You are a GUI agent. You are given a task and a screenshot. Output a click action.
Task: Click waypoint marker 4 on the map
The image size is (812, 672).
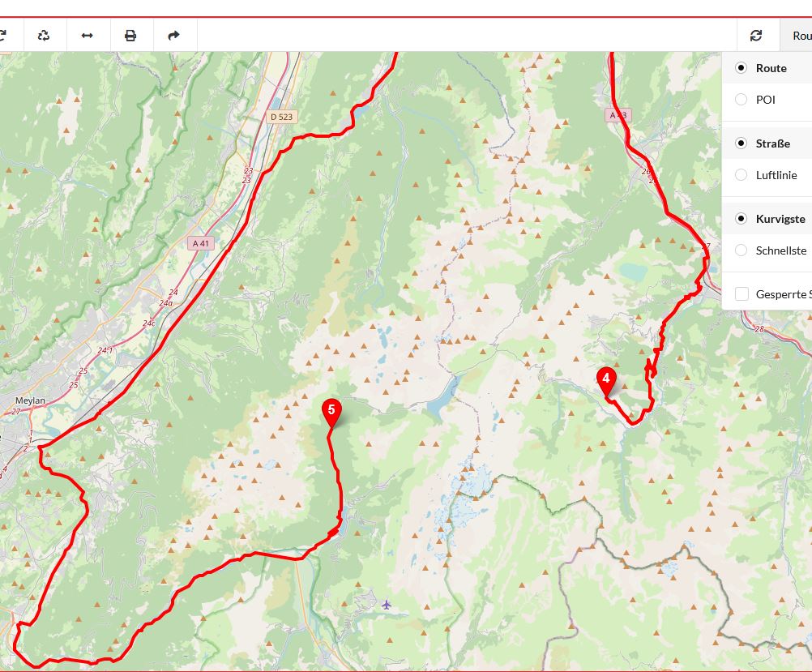tap(605, 379)
